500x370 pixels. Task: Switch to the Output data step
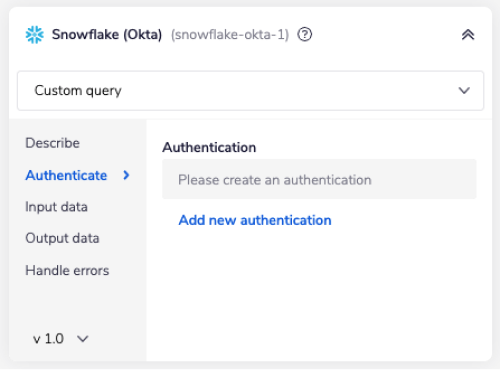point(62,238)
